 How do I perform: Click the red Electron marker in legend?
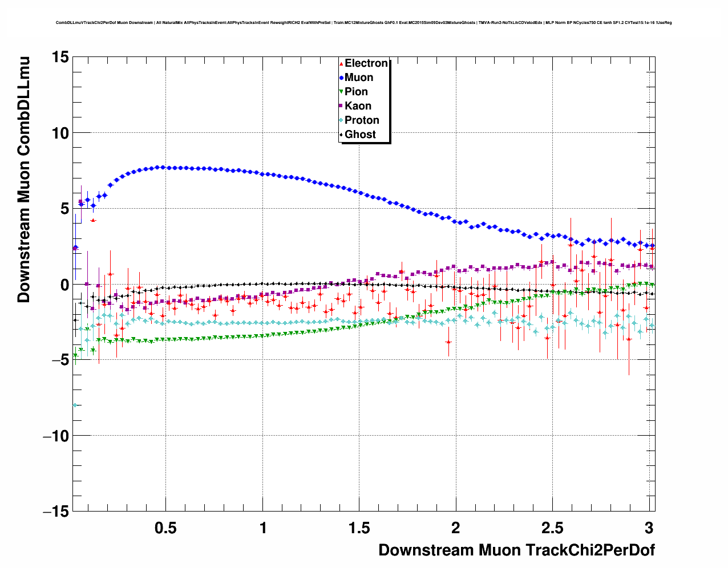tap(341, 63)
